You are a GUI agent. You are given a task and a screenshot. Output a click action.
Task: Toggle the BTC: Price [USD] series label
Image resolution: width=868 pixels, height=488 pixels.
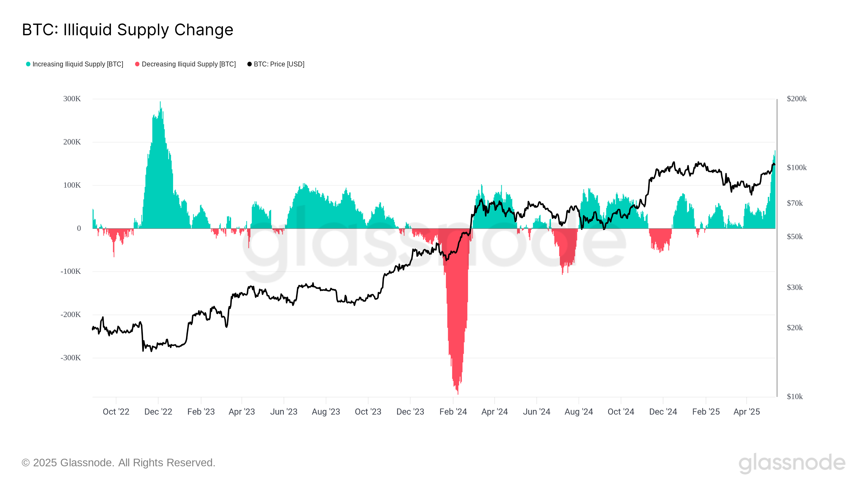pos(279,64)
